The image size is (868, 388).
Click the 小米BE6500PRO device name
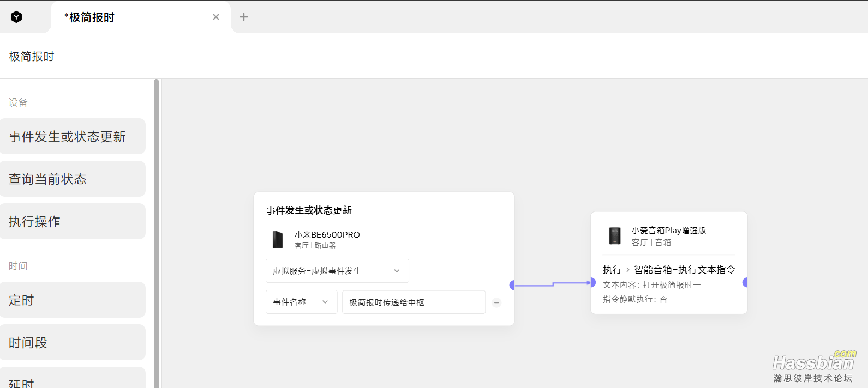327,235
